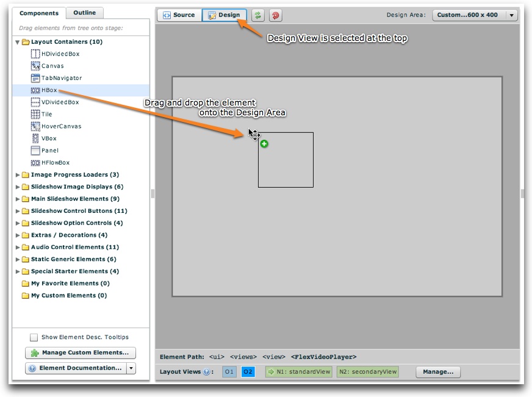Expand Slideshow Control Buttons group
The width and height of the screenshot is (532, 397).
pyautogui.click(x=18, y=211)
